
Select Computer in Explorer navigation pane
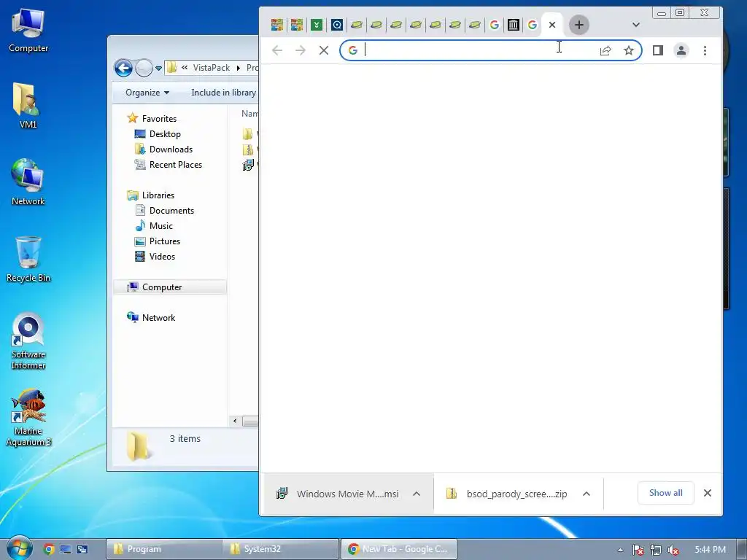(162, 287)
